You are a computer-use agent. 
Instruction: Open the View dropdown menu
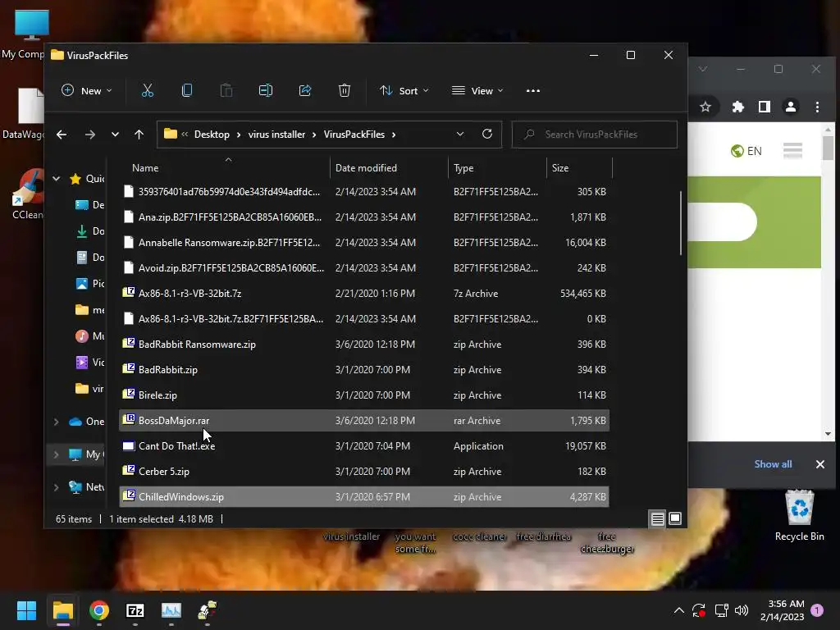(477, 90)
